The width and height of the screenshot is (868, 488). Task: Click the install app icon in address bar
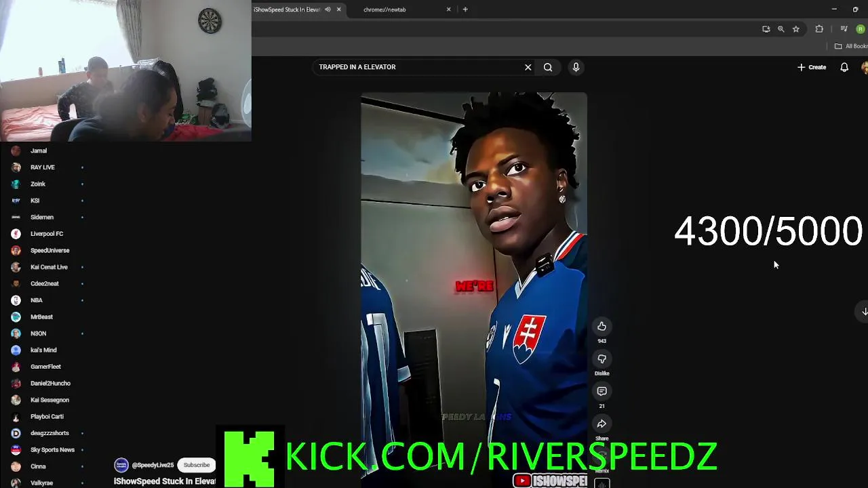[x=766, y=29]
